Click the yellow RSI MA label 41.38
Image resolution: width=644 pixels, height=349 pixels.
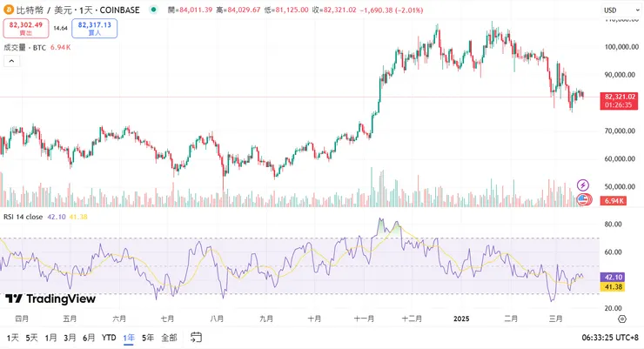click(613, 287)
